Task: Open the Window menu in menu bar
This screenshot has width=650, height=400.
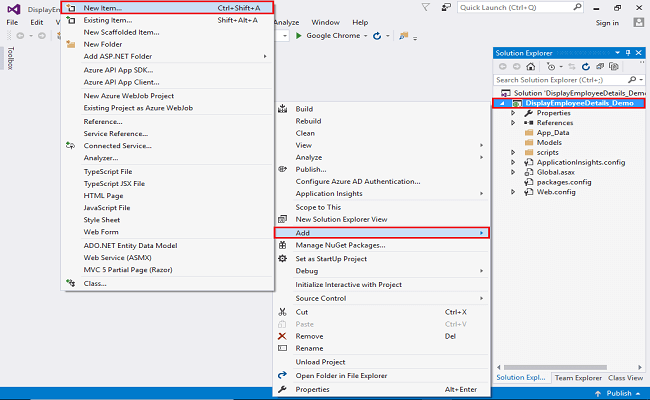Action: (325, 22)
